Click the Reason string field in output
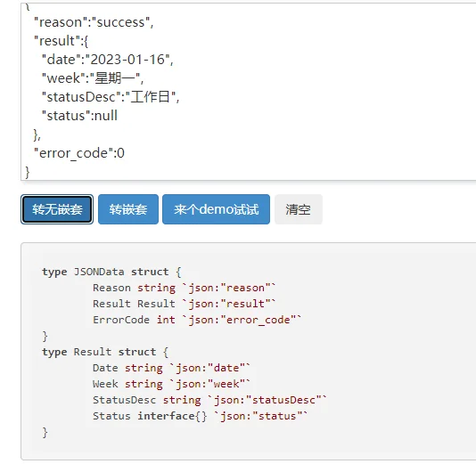The image size is (476, 464). [x=184, y=288]
